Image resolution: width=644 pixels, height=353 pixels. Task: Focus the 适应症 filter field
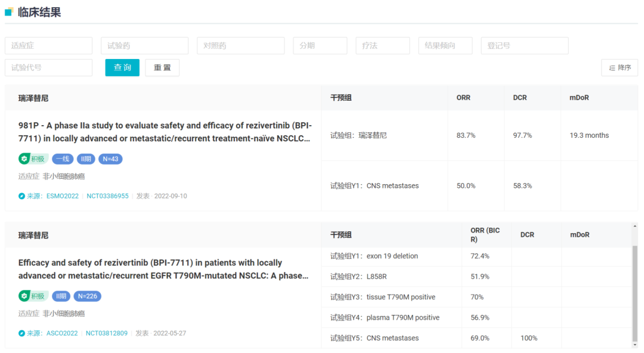tap(48, 46)
